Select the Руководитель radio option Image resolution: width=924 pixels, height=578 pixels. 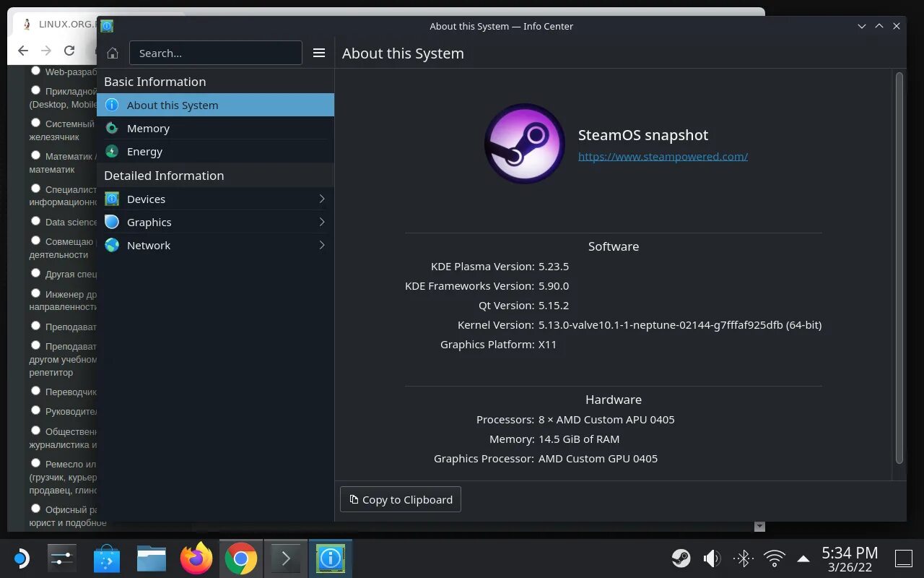35,410
